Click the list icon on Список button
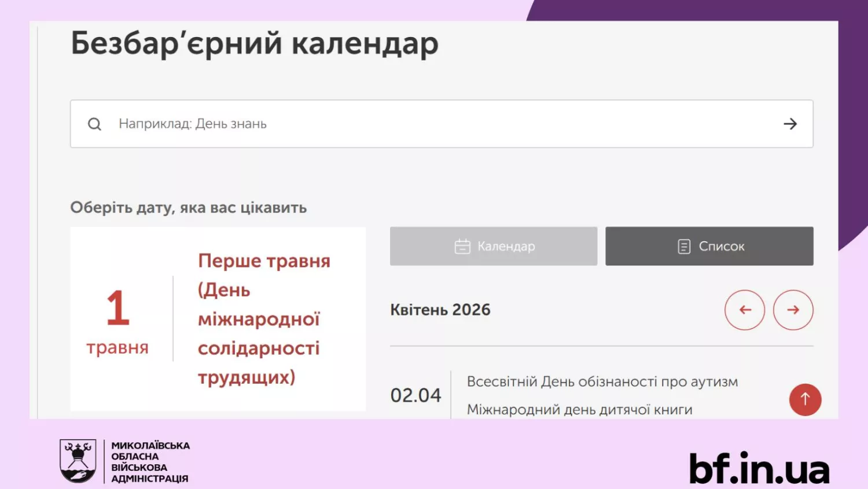Viewport: 868px width, 489px height. [684, 245]
